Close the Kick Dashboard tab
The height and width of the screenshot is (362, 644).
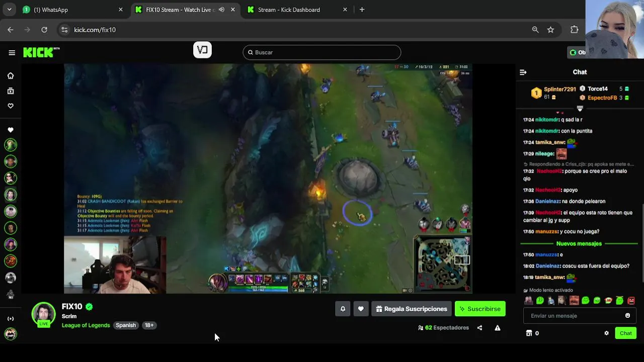pyautogui.click(x=345, y=10)
